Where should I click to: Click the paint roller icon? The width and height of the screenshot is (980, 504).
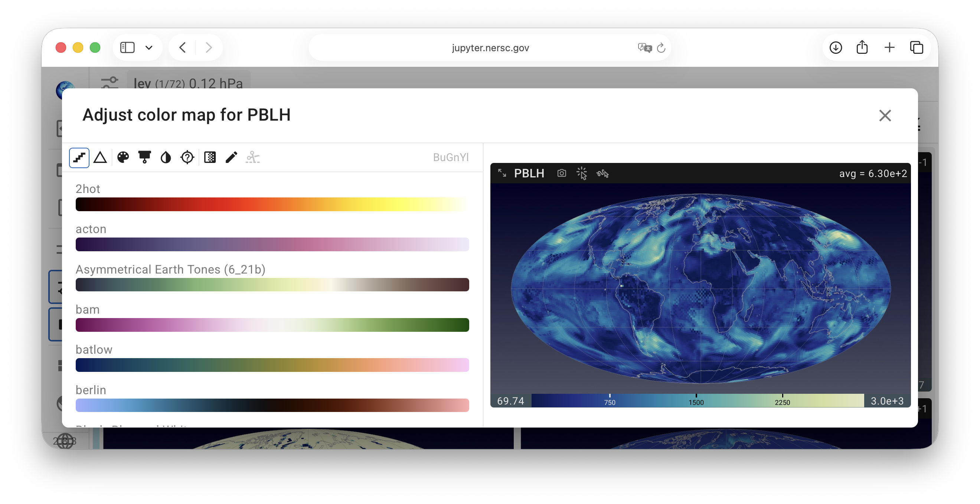(144, 157)
